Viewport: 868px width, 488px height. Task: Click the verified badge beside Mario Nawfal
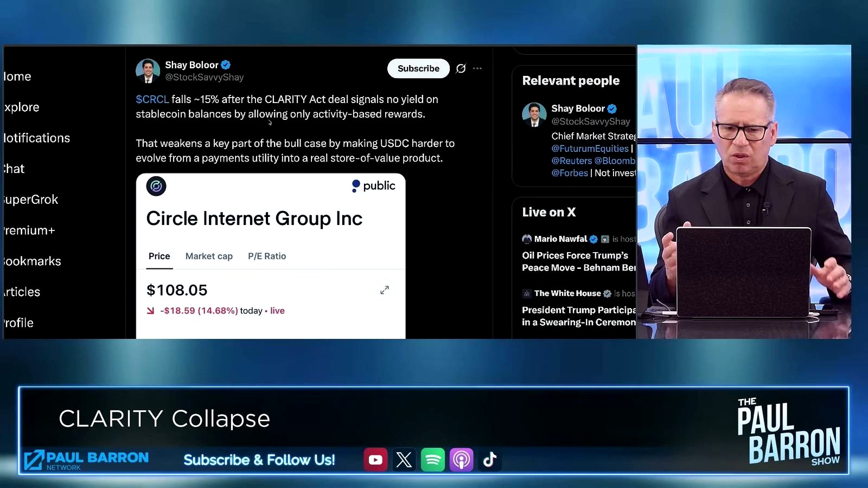tap(593, 239)
